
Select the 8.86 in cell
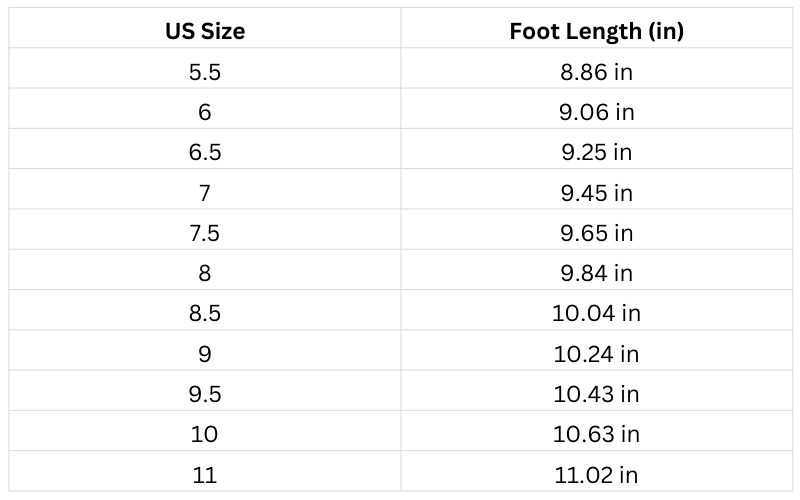click(x=596, y=72)
